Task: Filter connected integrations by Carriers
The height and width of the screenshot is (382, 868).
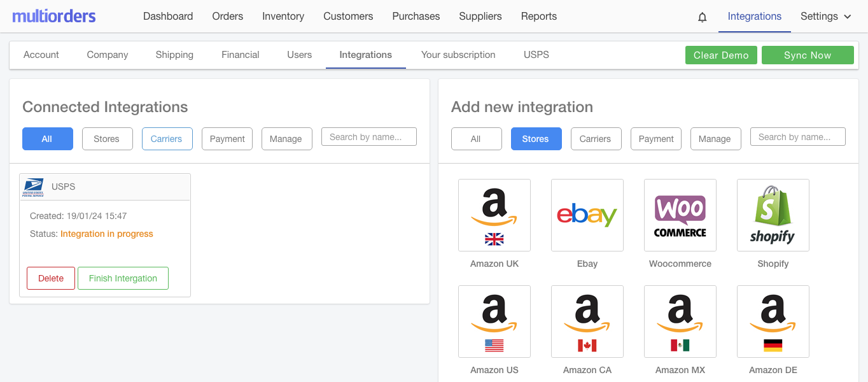Action: (167, 139)
